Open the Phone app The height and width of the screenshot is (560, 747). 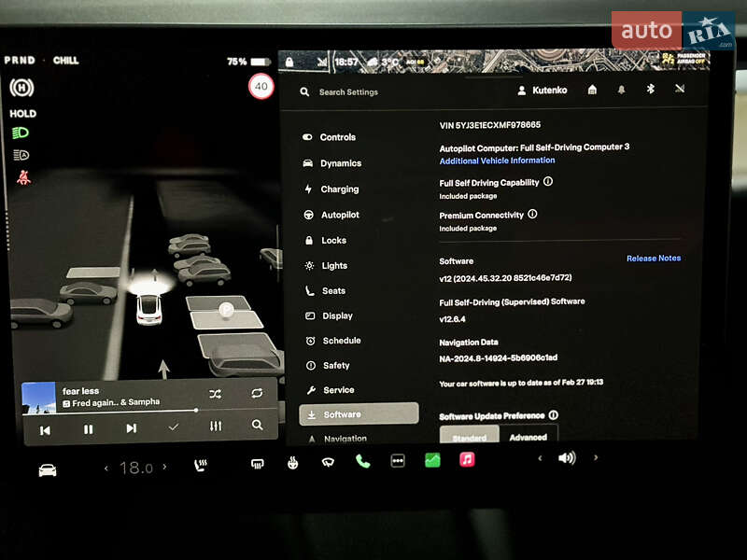click(x=362, y=461)
